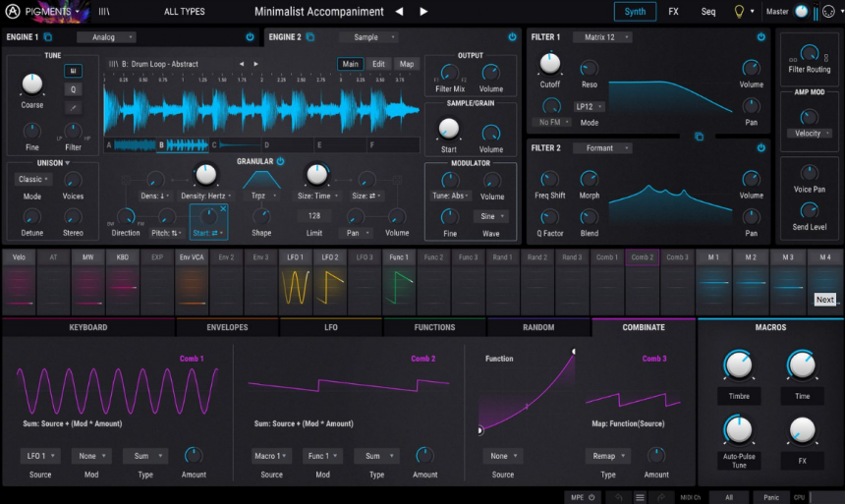Viewport: 845px width, 504px height.
Task: Toggle Engine 2 power button
Action: 512,37
